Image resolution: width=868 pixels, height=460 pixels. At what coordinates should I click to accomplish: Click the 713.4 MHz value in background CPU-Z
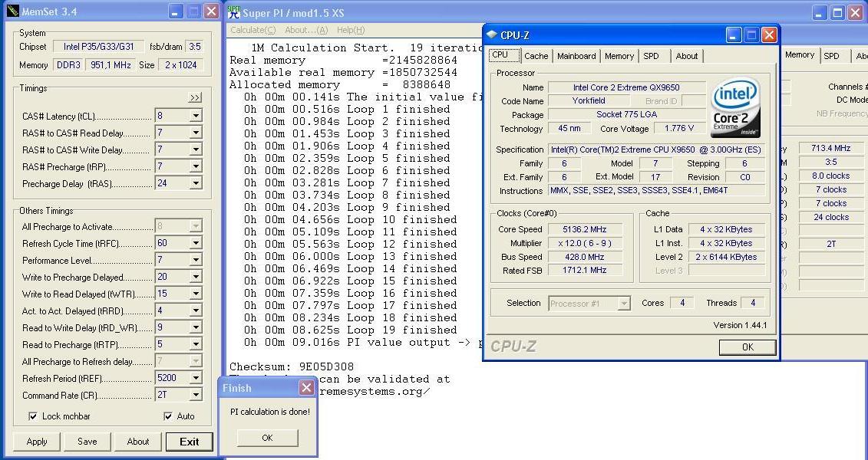[x=830, y=148]
